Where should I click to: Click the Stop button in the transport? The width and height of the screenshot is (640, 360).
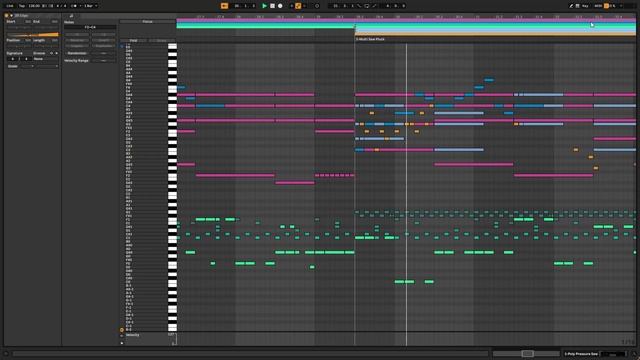(x=272, y=6)
